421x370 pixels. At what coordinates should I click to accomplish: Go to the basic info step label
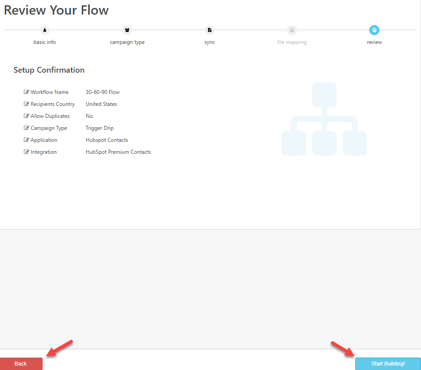click(45, 42)
